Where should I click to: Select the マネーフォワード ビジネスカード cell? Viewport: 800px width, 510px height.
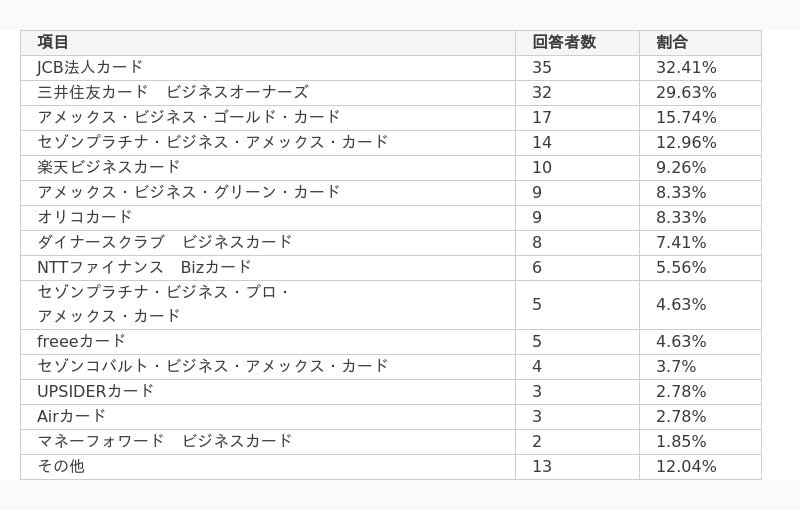(268, 442)
